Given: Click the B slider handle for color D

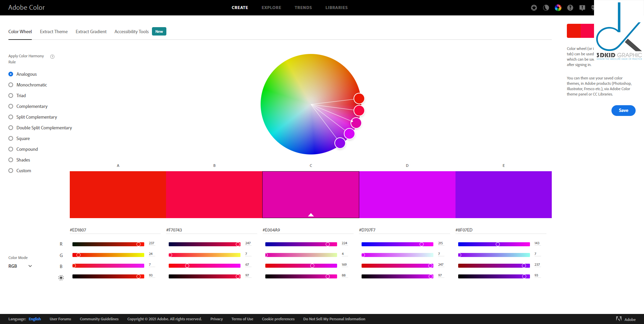Looking at the screenshot, I should 430,266.
